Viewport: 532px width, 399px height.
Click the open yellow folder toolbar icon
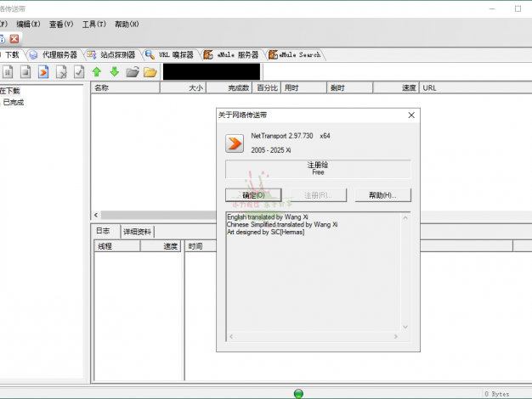click(150, 72)
